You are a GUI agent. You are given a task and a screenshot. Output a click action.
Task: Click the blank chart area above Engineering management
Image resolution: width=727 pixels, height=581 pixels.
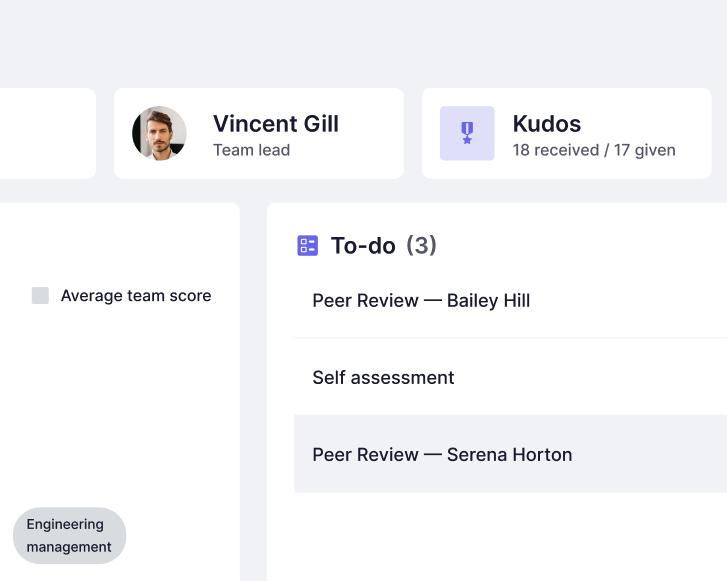(120, 410)
